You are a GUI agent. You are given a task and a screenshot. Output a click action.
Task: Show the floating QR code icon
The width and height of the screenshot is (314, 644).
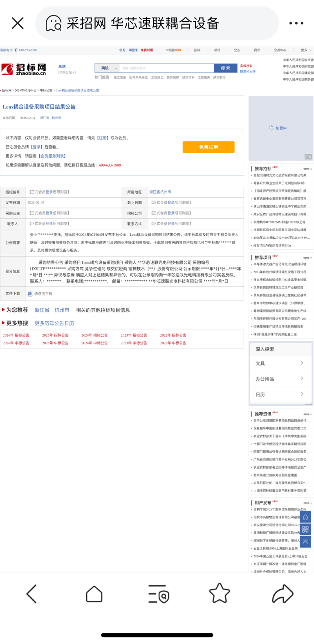(x=305, y=529)
